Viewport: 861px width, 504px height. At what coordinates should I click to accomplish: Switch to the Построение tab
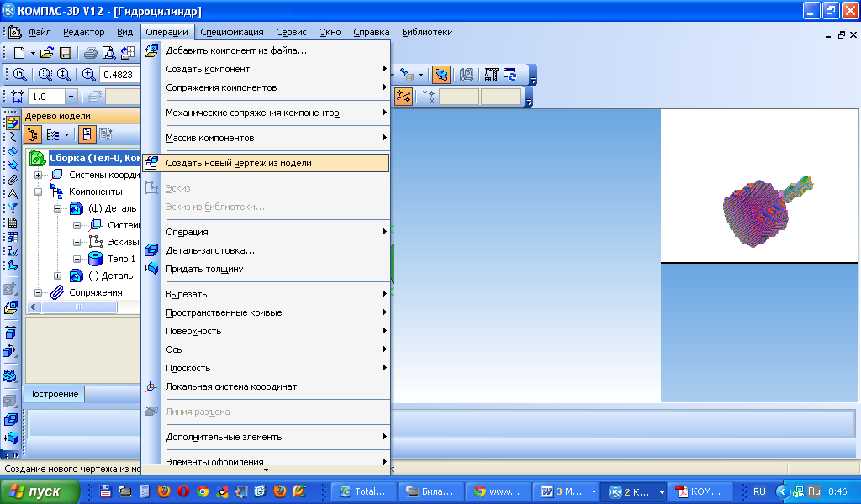53,394
